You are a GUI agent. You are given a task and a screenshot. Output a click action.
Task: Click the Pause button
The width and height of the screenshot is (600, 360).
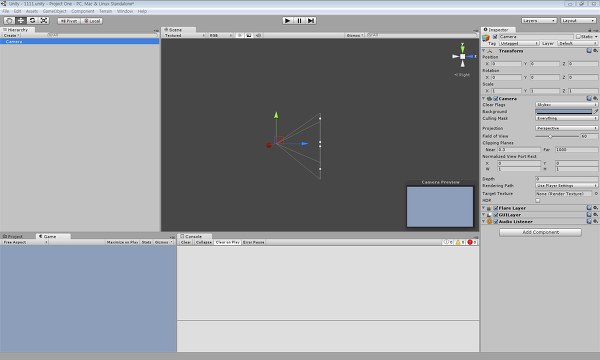click(299, 21)
